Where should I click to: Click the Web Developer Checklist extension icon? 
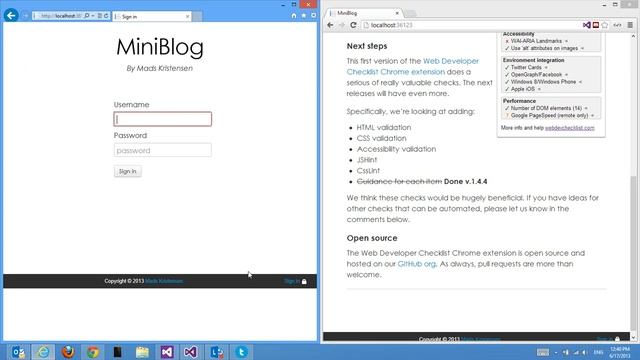[596, 25]
